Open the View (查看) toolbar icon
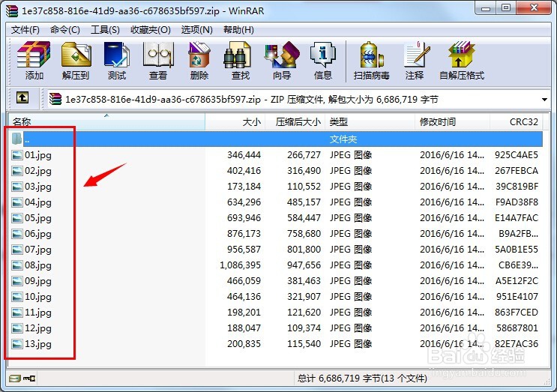Image resolution: width=557 pixels, height=392 pixels. click(x=158, y=55)
